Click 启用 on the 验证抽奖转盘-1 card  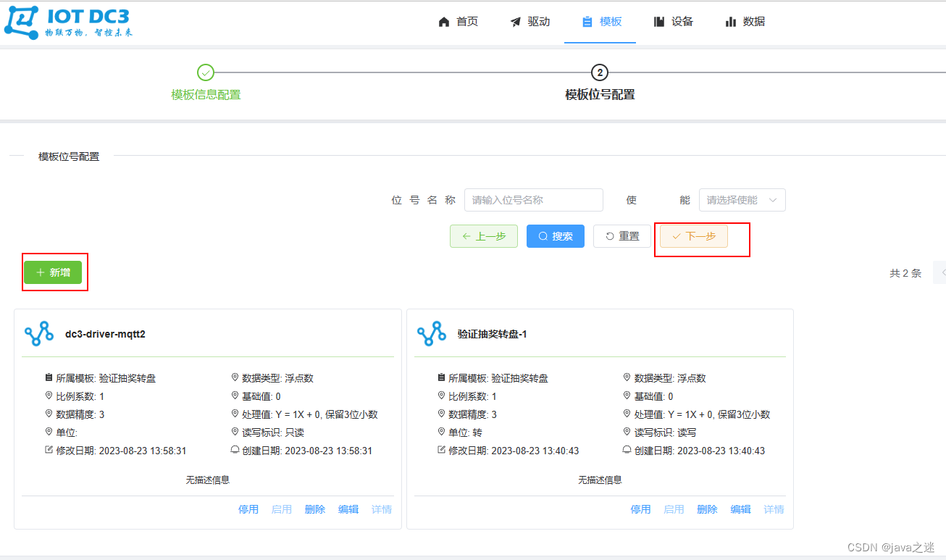pyautogui.click(x=674, y=509)
